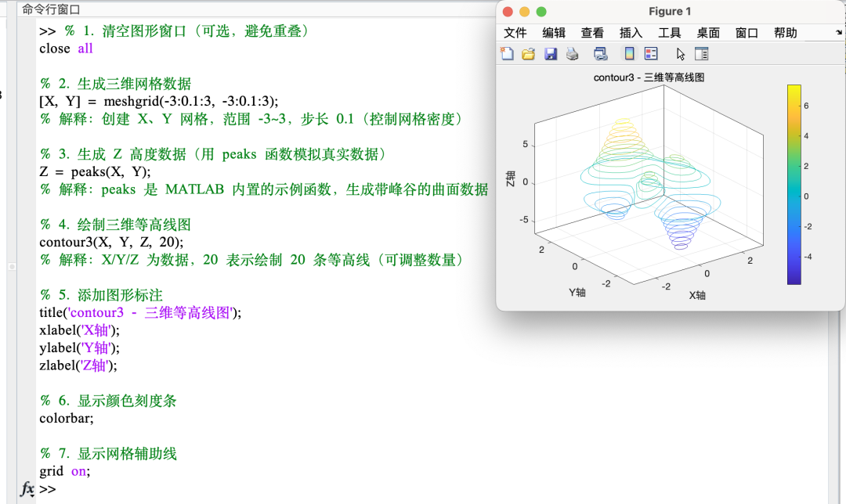Screen dimensions: 846x504
Task: Click the xlabel('X轴'); line
Action: (x=79, y=330)
